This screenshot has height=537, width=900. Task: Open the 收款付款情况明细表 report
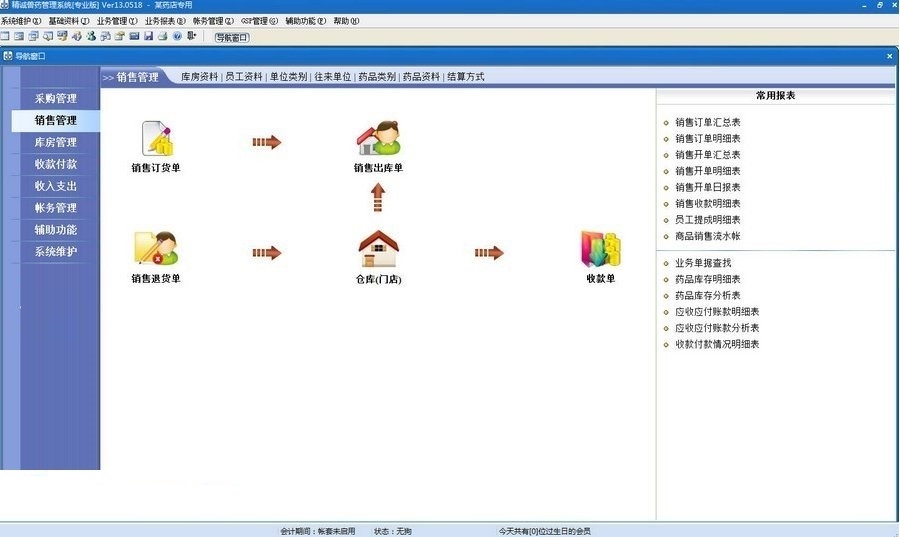click(717, 344)
